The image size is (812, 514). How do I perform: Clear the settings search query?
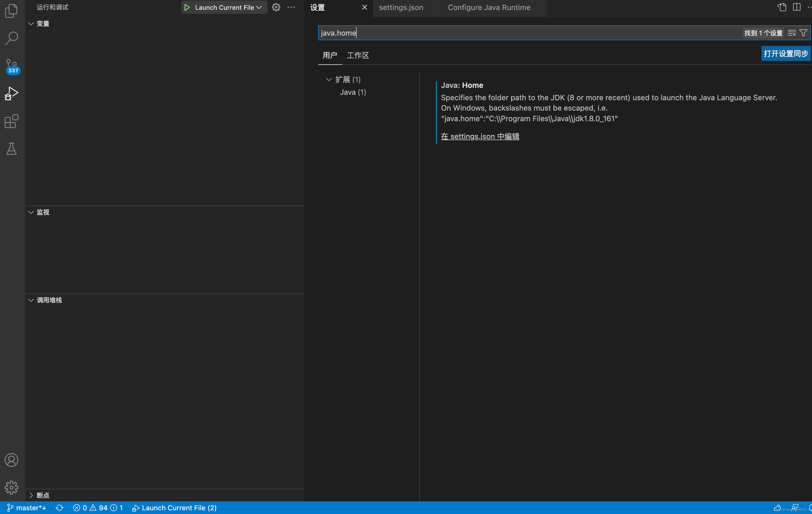click(792, 33)
